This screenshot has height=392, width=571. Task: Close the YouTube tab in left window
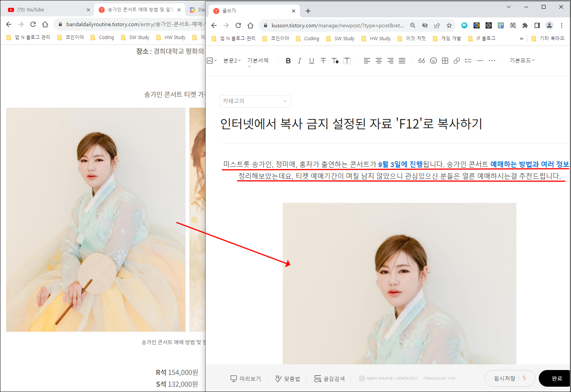click(88, 10)
